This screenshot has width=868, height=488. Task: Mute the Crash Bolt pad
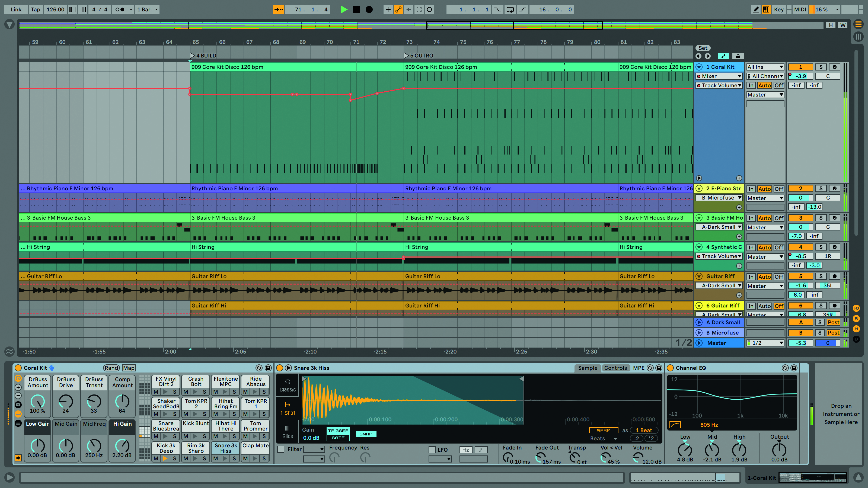(186, 392)
